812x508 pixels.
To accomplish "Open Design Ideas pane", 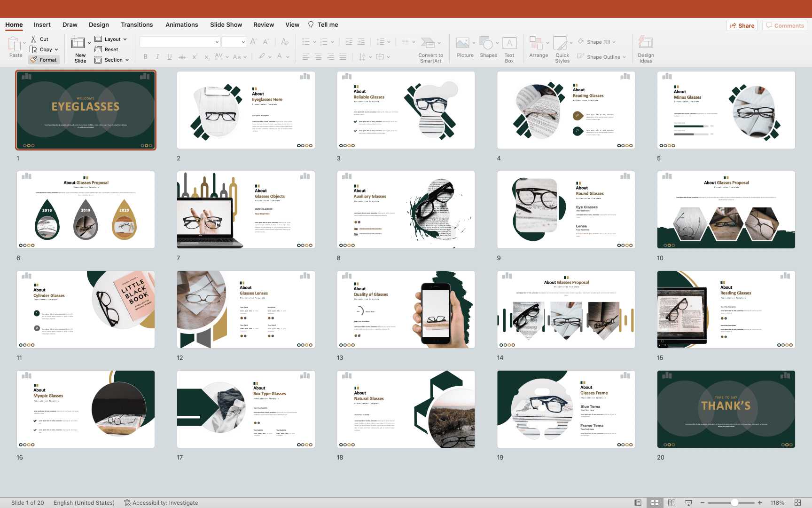I will (x=646, y=44).
